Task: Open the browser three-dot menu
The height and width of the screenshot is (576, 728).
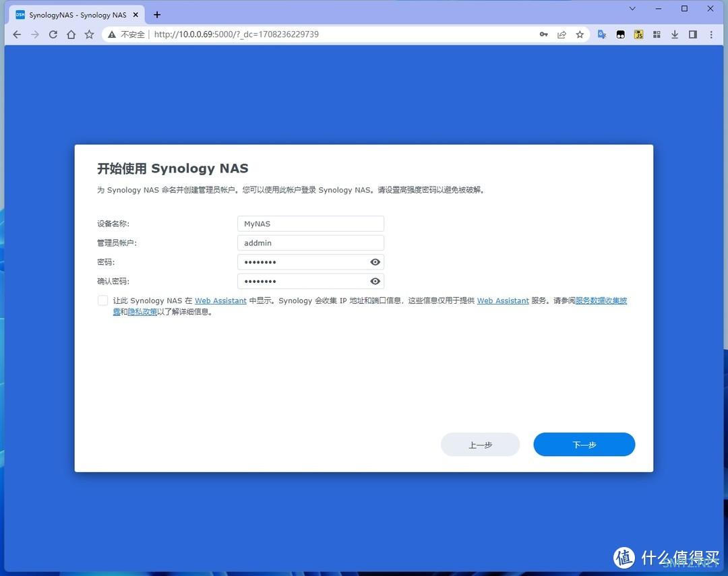Action: point(711,34)
